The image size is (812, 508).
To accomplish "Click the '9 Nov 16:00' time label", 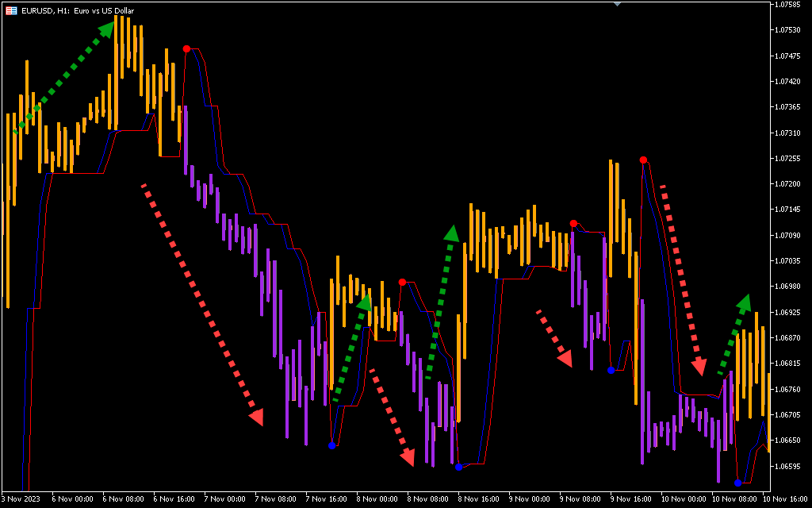I will click(630, 498).
